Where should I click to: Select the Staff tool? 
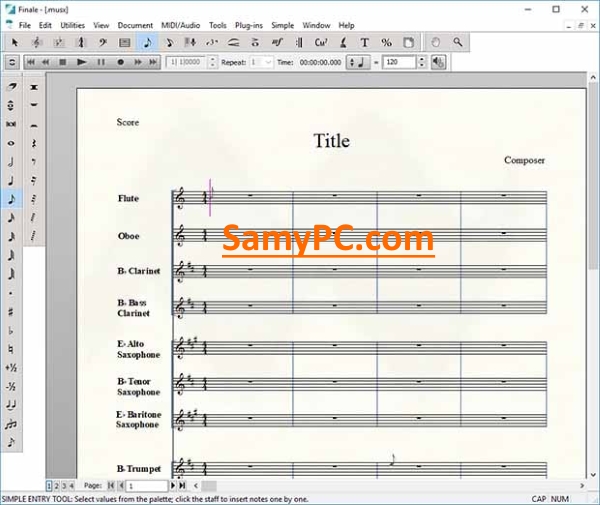click(x=37, y=42)
